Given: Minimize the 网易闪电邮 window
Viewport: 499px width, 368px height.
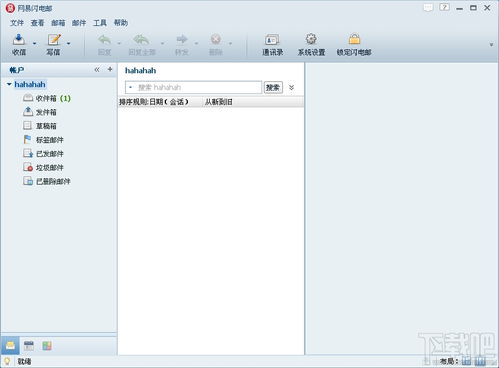Looking at the screenshot, I should pos(460,8).
